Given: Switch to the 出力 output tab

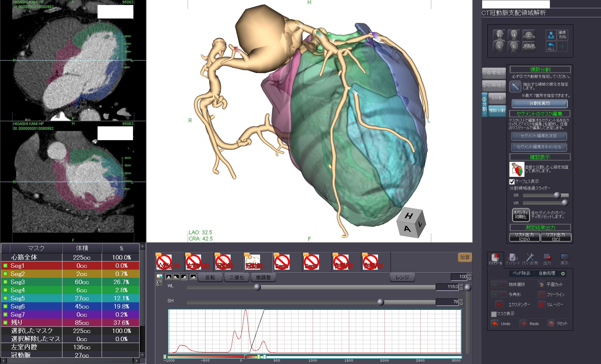Looking at the screenshot, I should tap(547, 259).
